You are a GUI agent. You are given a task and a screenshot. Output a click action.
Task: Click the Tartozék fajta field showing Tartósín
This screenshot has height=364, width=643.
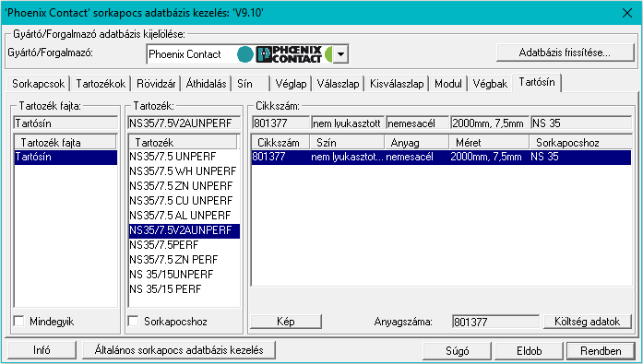(65, 123)
